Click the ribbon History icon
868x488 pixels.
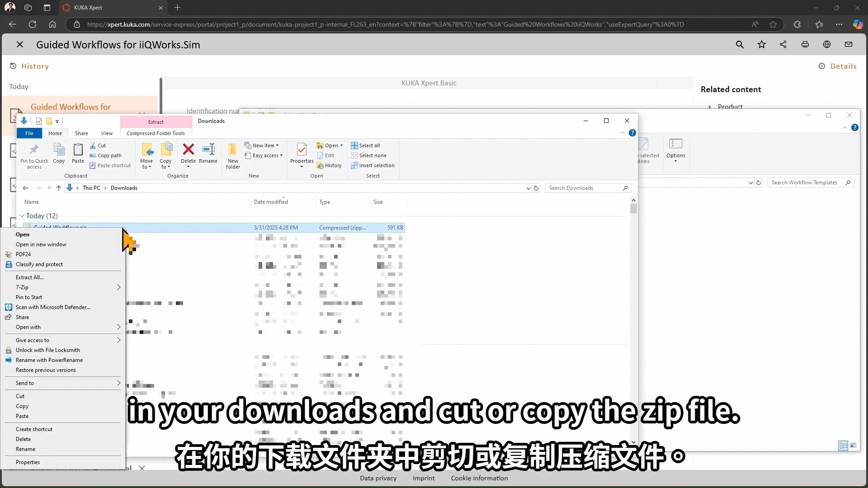[329, 165]
